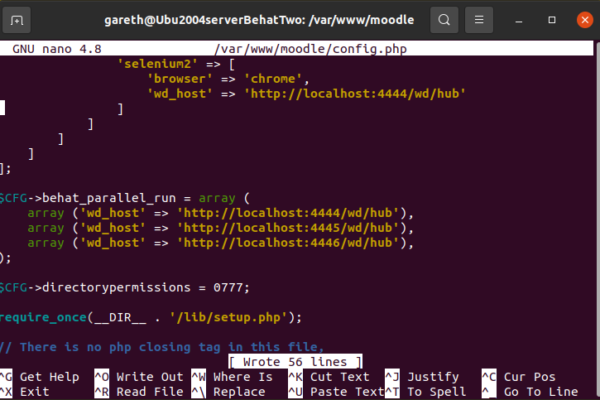
Task: Click the ^\ Replace shortcut
Action: coord(228,392)
